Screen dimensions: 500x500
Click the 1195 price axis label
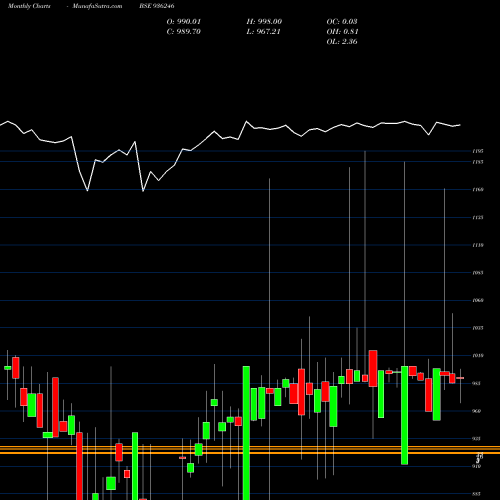[478, 151]
